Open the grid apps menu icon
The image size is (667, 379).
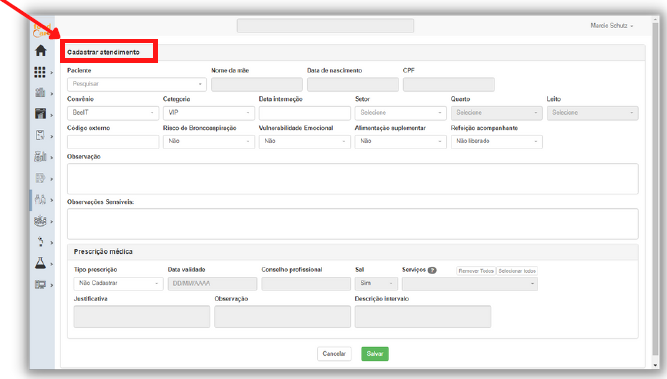(40, 72)
